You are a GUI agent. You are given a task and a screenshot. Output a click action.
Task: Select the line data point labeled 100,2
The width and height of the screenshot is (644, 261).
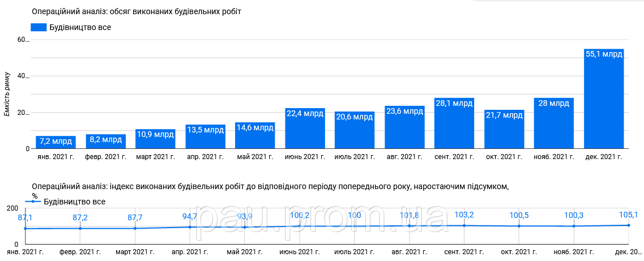coord(299,226)
